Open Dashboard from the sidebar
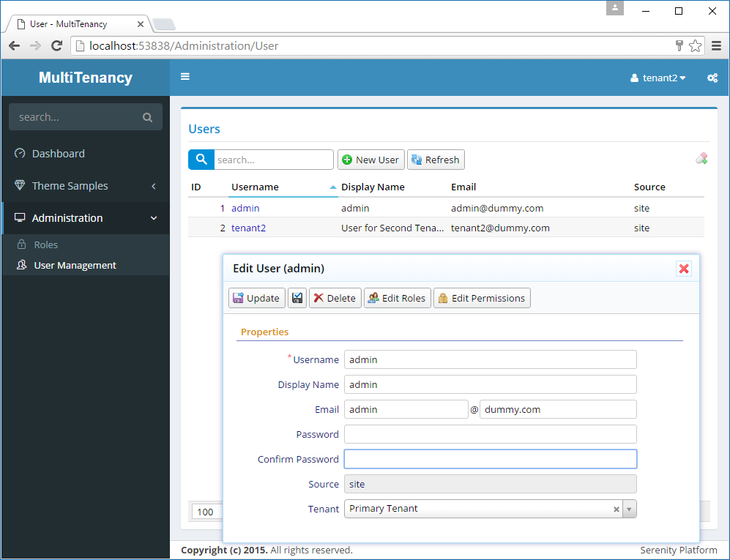Viewport: 730px width, 560px height. coord(58,154)
